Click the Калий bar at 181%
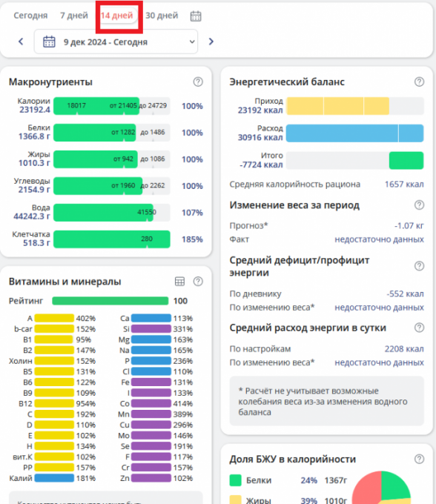The height and width of the screenshot is (504, 436). coord(54,478)
